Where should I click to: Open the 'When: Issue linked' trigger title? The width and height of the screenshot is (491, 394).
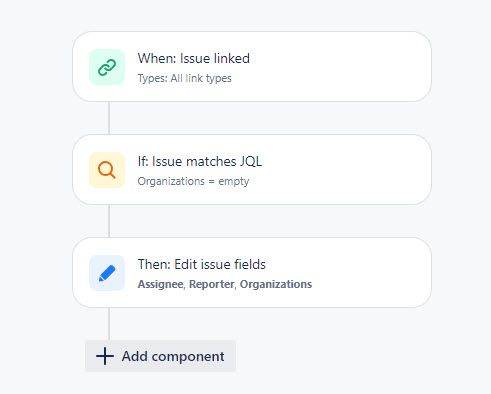tap(194, 58)
